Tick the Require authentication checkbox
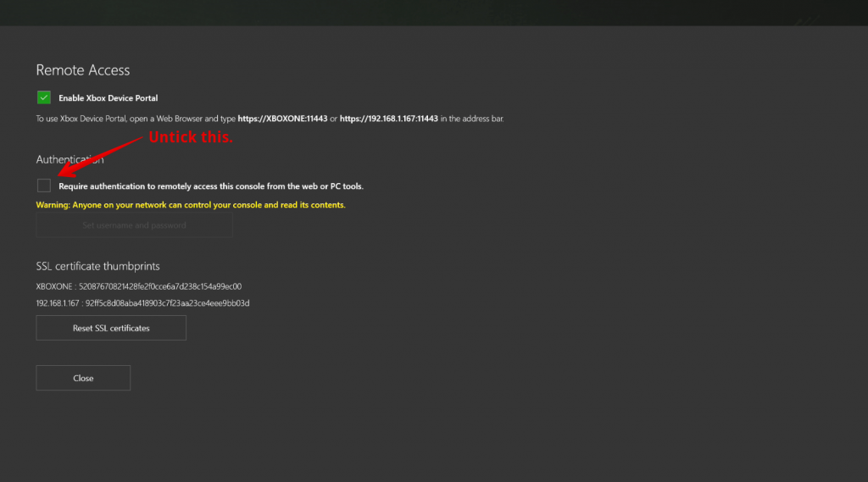This screenshot has width=868, height=482. [44, 186]
